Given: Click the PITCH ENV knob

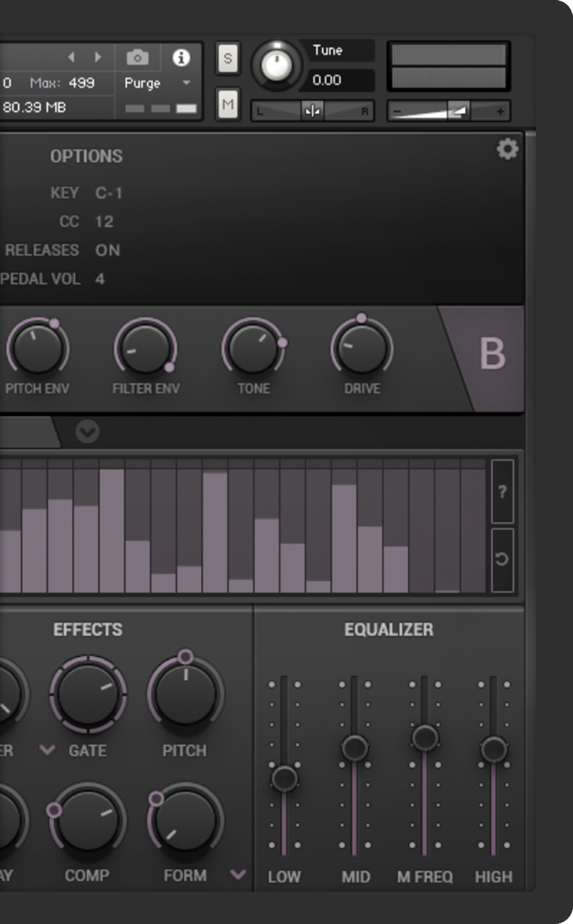Looking at the screenshot, I should (37, 348).
